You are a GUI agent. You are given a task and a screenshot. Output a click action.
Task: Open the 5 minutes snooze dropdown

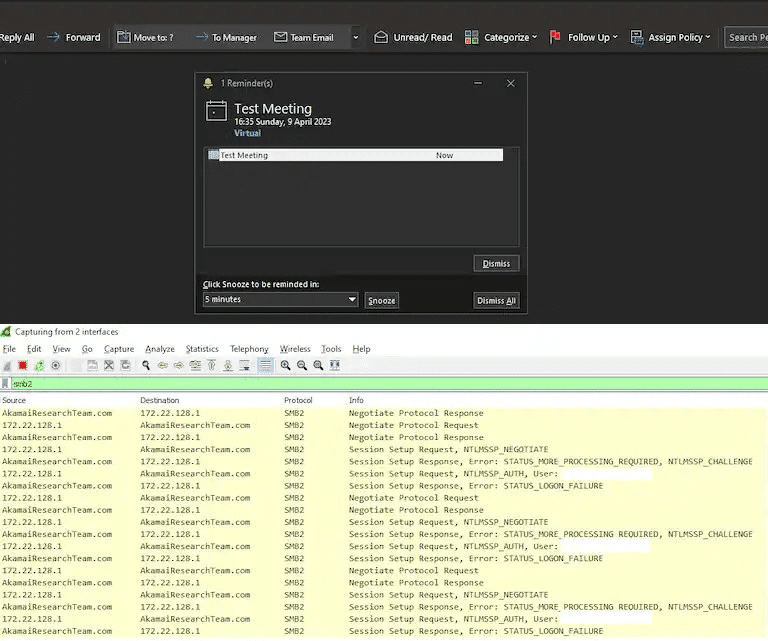pos(280,299)
